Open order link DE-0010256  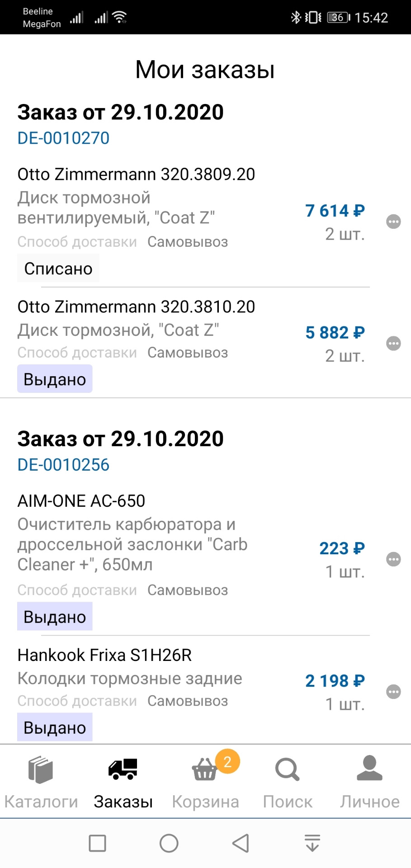[63, 465]
